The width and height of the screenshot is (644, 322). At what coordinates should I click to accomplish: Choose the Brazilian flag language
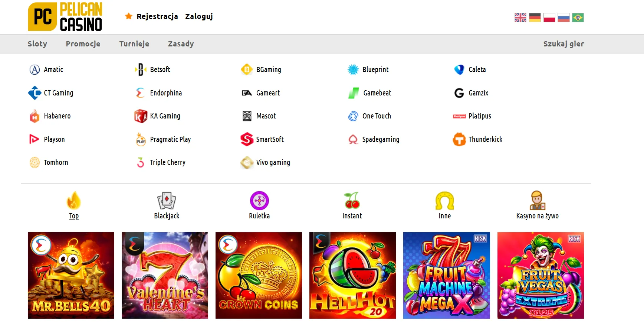[x=578, y=18]
